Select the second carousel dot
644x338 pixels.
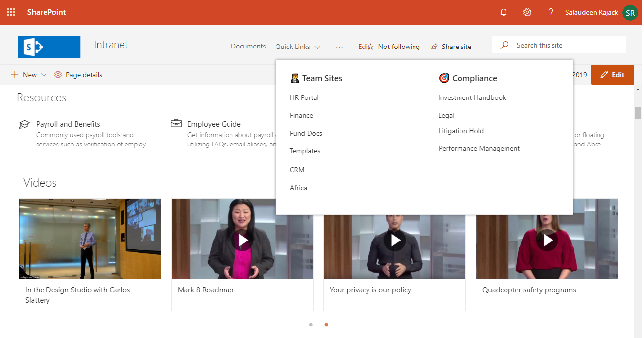(x=326, y=325)
